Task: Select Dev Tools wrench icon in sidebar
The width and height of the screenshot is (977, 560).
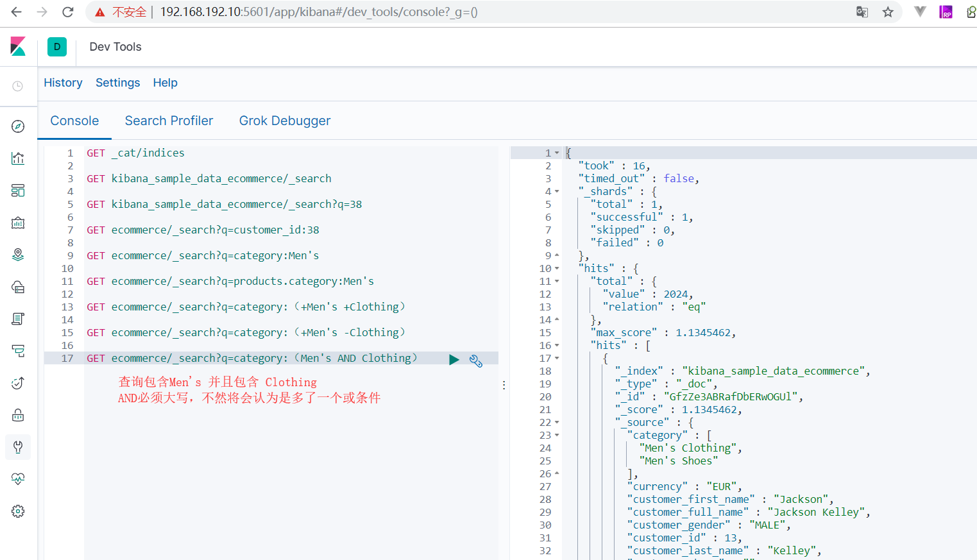Action: pyautogui.click(x=18, y=447)
